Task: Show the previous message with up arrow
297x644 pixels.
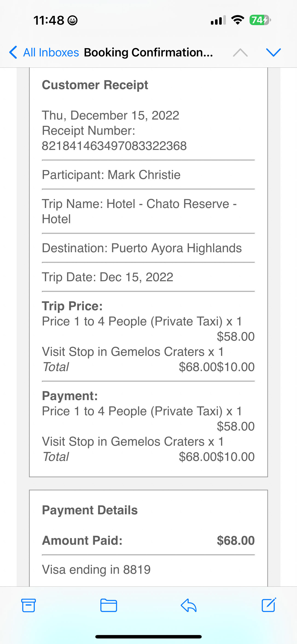Action: tap(240, 53)
